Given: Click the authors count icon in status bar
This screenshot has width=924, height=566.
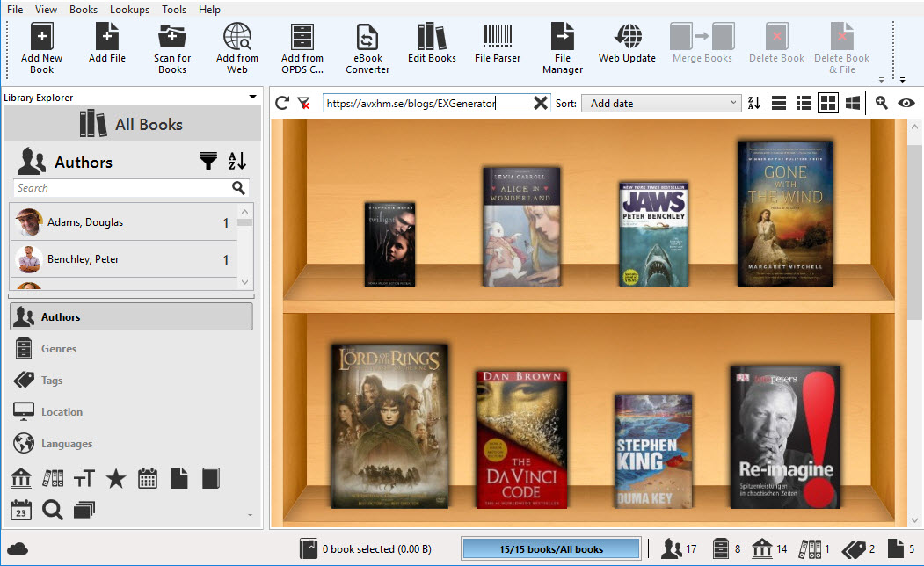Looking at the screenshot, I should pyautogui.click(x=671, y=549).
